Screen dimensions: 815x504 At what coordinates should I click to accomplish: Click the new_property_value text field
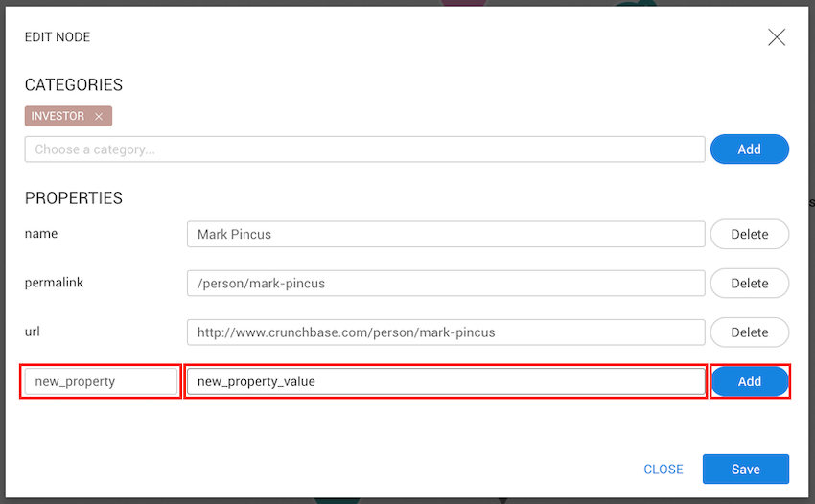point(446,381)
